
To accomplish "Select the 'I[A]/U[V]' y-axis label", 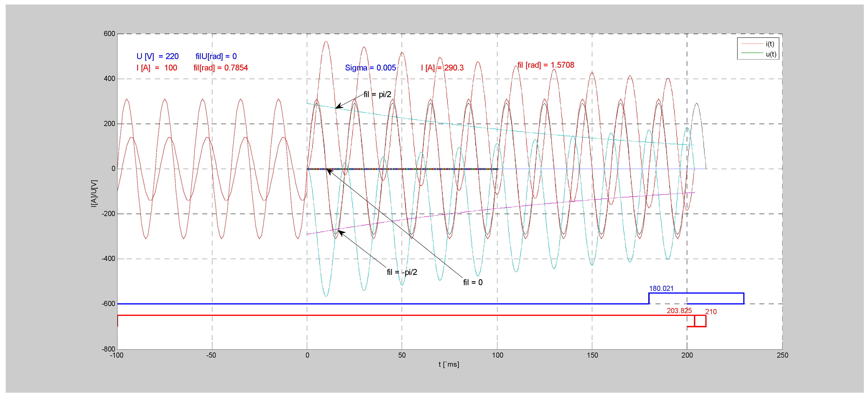I will coord(94,193).
